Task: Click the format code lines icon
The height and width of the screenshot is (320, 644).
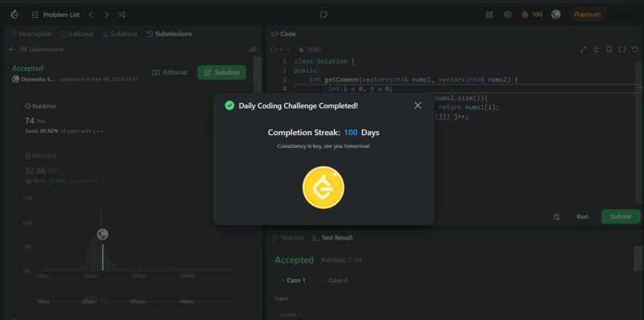Action: click(596, 49)
